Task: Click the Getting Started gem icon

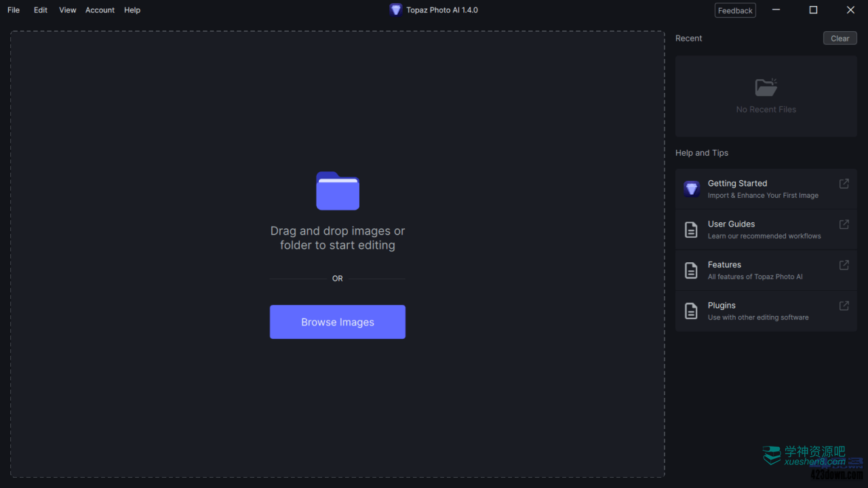Action: coord(691,189)
